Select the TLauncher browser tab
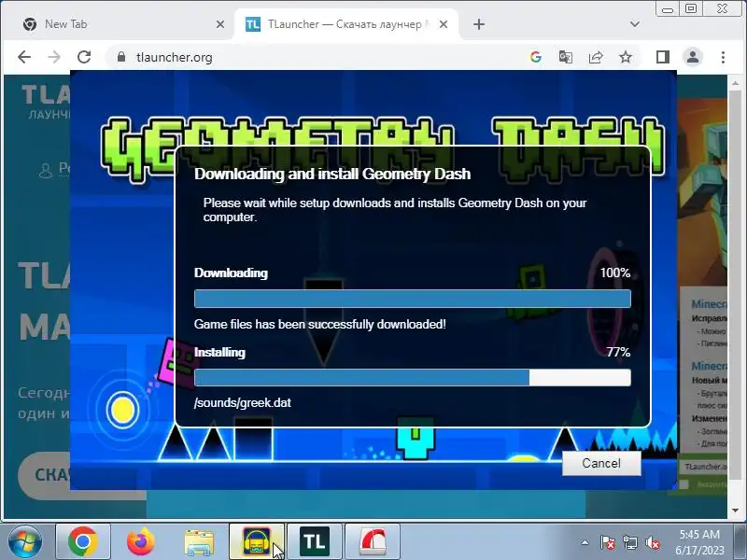Screen dimensions: 747x560 click(346, 24)
